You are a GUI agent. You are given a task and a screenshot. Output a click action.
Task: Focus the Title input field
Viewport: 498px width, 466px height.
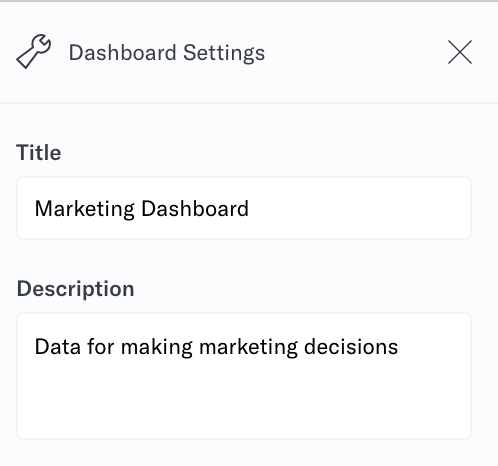pyautogui.click(x=244, y=208)
